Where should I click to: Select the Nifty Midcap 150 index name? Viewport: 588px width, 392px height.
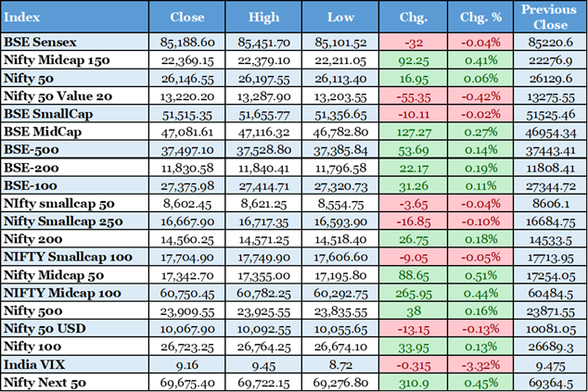click(x=54, y=59)
